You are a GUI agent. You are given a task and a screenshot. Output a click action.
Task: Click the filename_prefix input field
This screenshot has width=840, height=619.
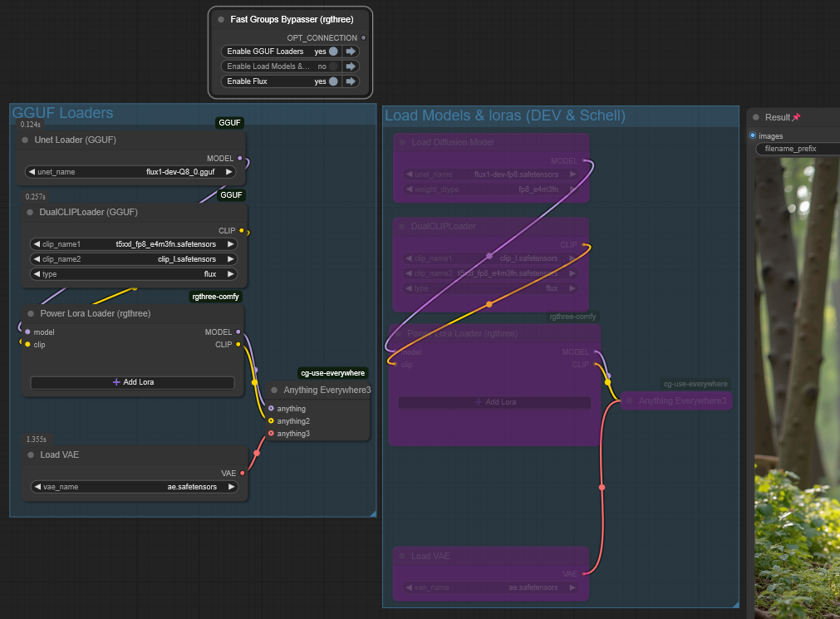click(799, 149)
